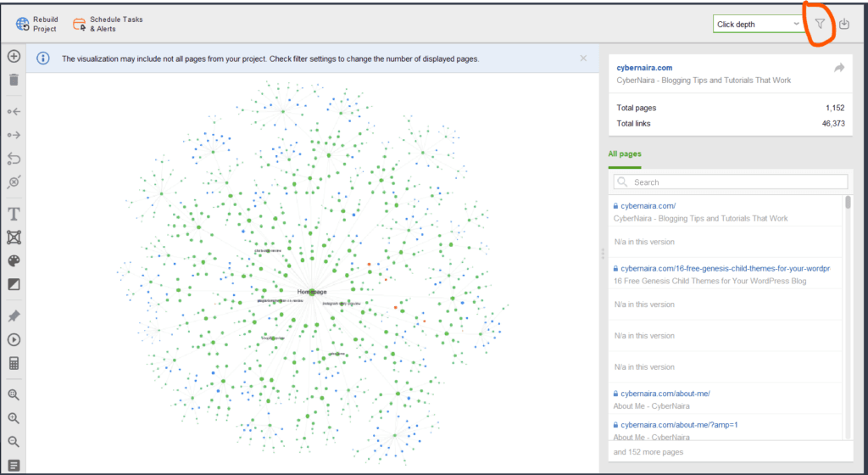
Task: Click the trash delete icon
Action: click(x=14, y=80)
